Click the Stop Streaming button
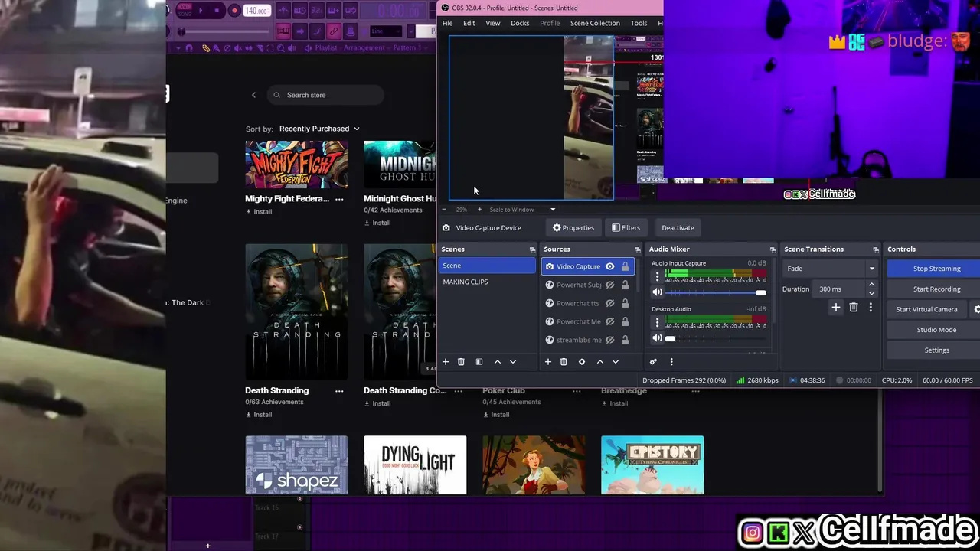This screenshot has height=551, width=980. click(x=936, y=269)
